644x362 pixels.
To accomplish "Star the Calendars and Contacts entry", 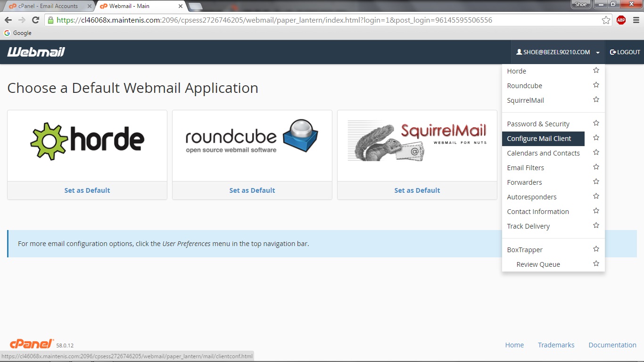I will point(596,152).
